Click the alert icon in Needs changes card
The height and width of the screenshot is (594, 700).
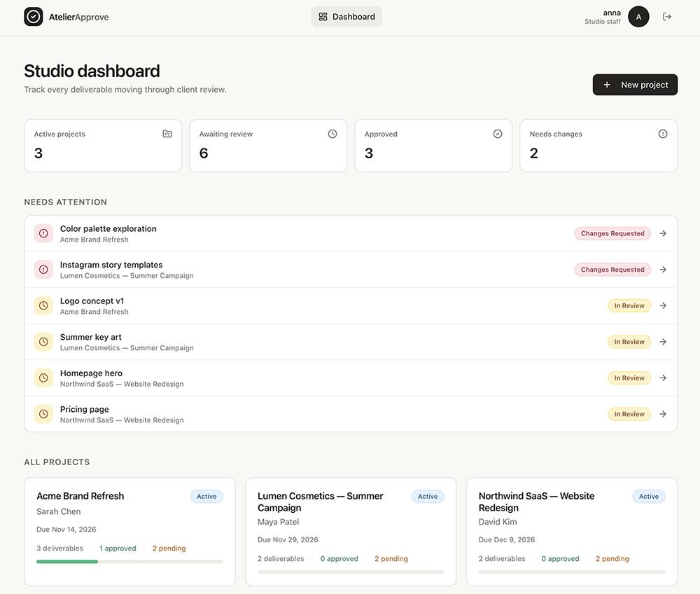[x=662, y=134]
